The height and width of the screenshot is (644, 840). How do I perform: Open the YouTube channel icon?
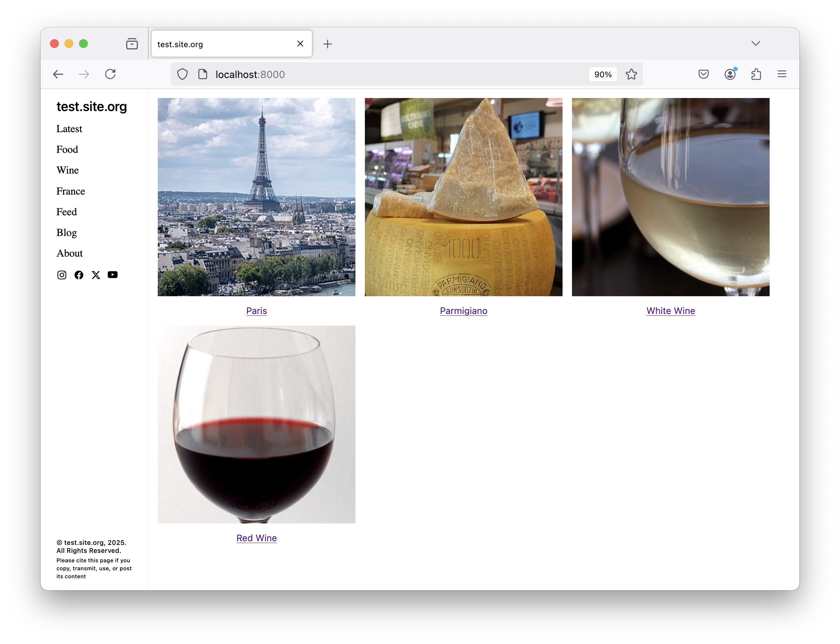click(x=112, y=275)
